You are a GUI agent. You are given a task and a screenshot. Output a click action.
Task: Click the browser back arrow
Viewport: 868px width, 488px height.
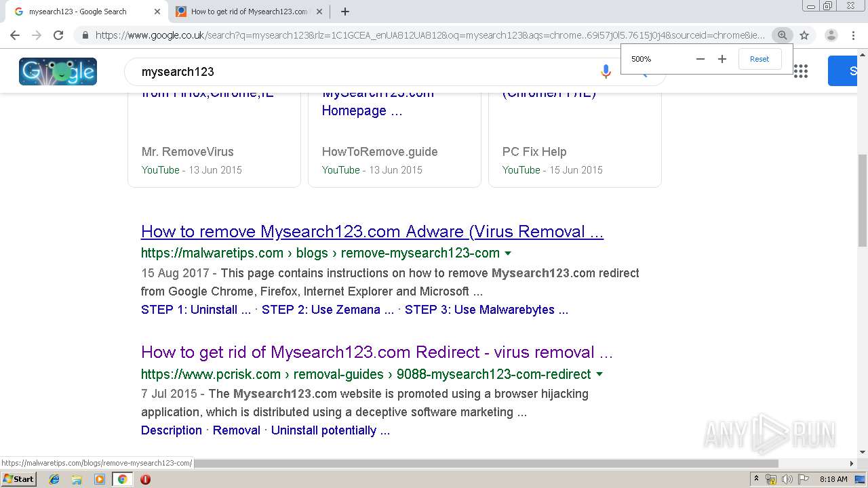click(x=15, y=35)
